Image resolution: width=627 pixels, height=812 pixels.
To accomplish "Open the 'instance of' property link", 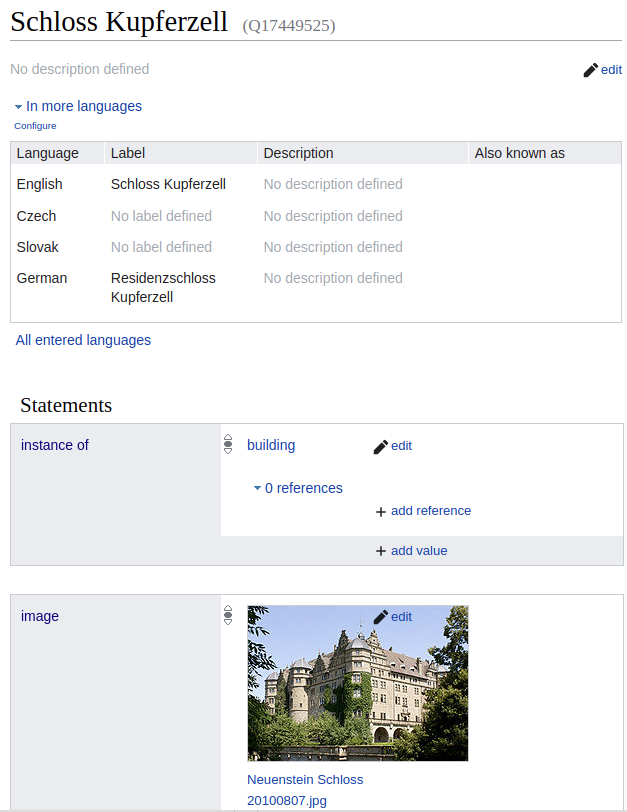I will (55, 445).
